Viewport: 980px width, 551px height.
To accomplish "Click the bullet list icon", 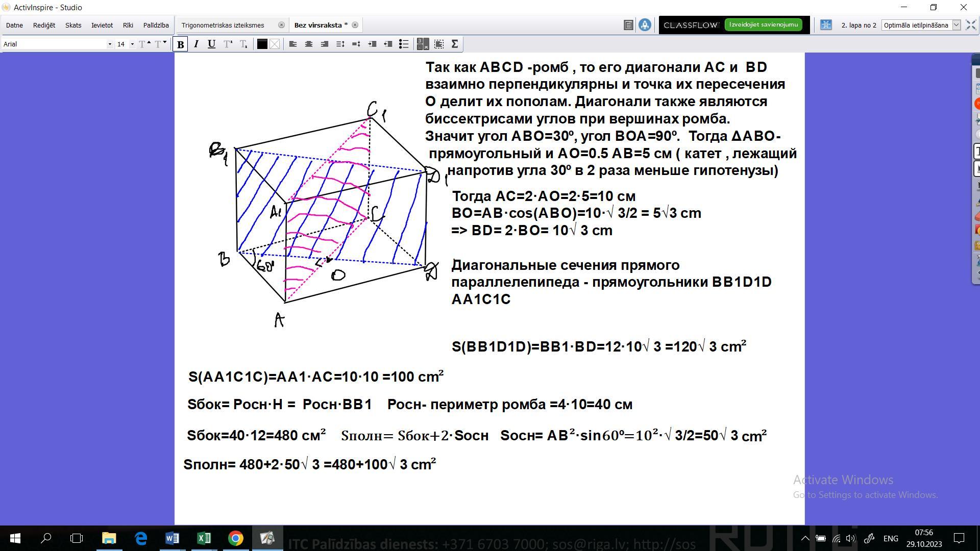I will (404, 44).
